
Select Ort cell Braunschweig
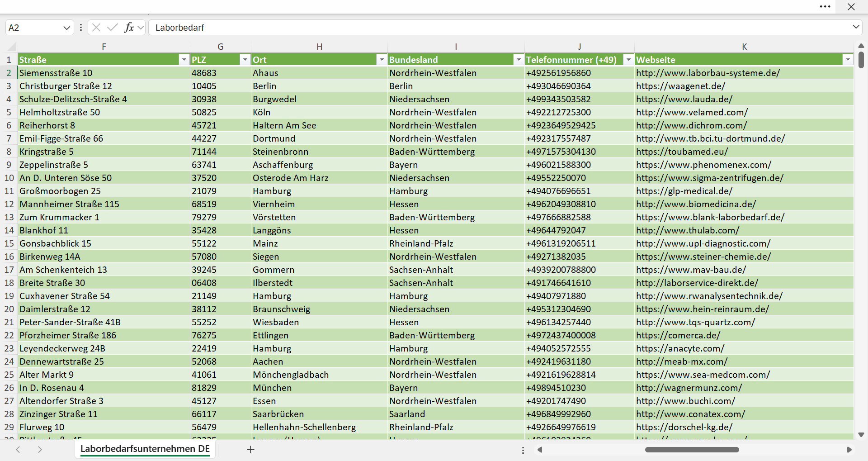point(319,309)
